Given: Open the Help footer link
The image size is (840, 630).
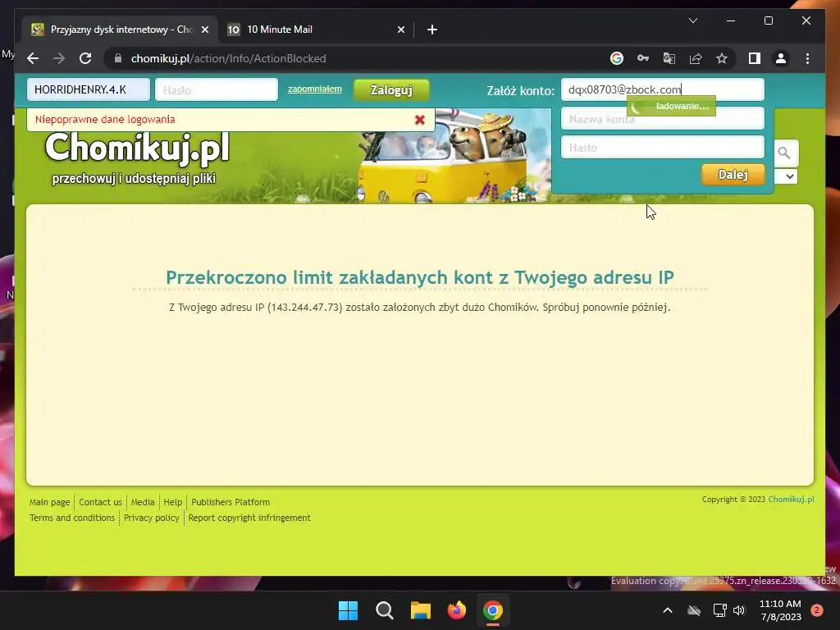Looking at the screenshot, I should (172, 502).
